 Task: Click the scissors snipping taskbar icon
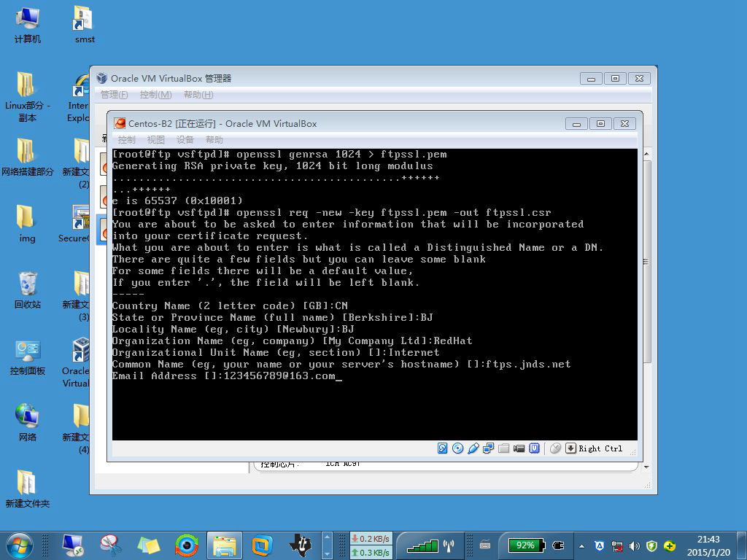click(x=111, y=545)
